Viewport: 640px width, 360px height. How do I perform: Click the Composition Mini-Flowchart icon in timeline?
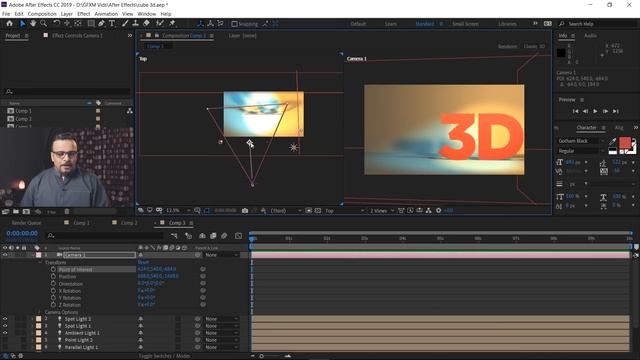174,236
